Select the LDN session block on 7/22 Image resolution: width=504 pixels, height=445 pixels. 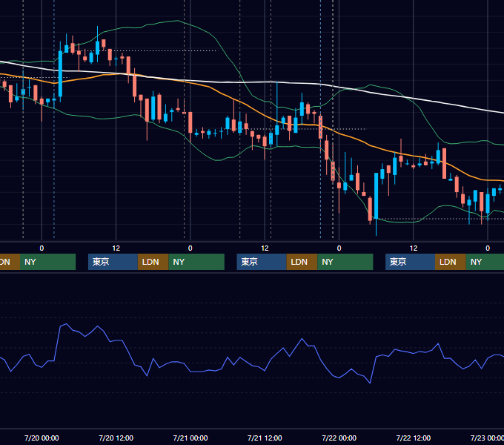click(x=451, y=262)
